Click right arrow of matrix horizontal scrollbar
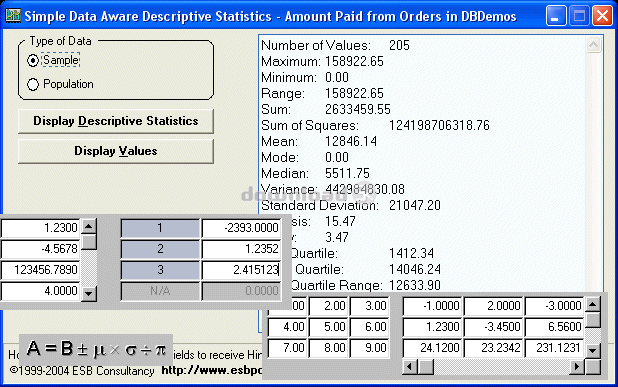Image resolution: width=618 pixels, height=387 pixels. coord(577,367)
